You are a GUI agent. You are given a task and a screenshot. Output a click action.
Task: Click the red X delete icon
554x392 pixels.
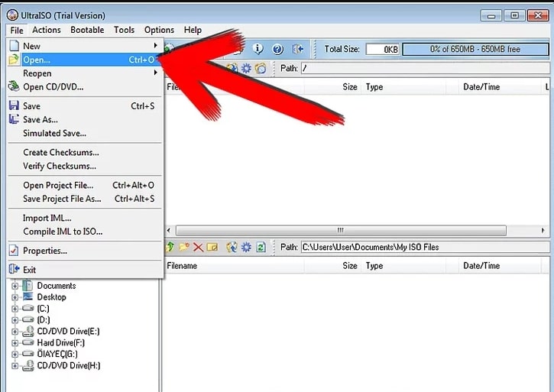coord(198,247)
